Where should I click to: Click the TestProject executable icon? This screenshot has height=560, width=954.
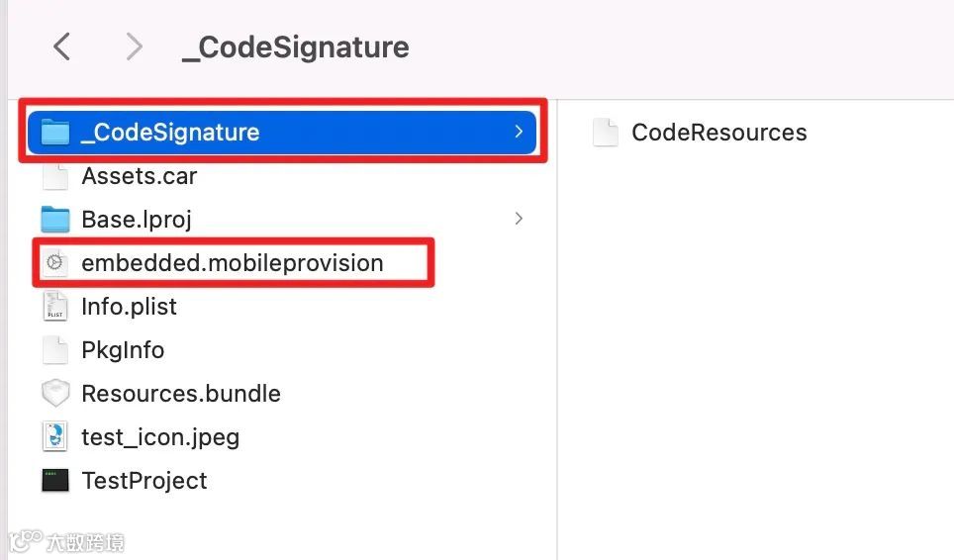55,481
